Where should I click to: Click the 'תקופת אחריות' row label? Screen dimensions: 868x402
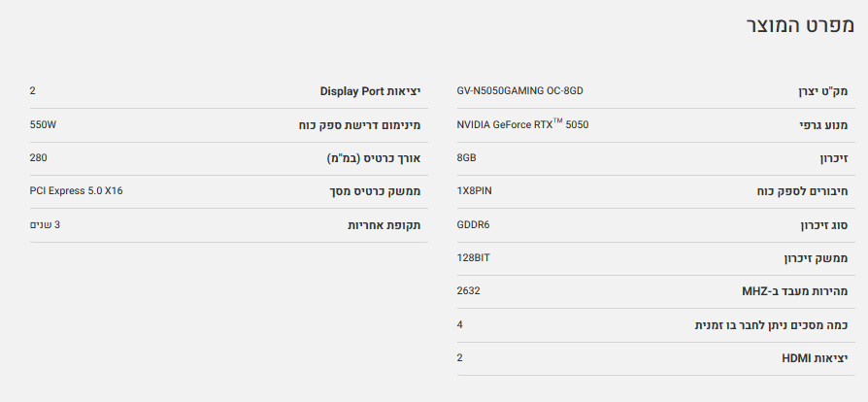(384, 225)
